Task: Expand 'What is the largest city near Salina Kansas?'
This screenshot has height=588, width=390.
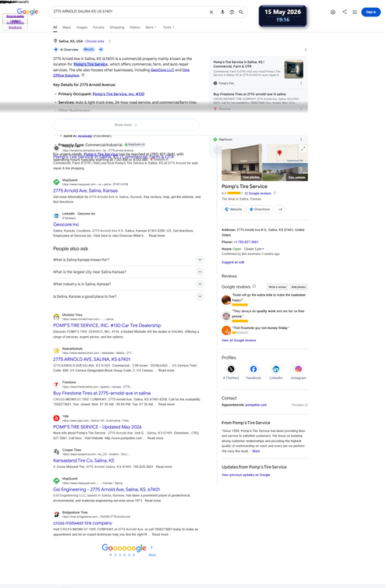Action: tap(128, 271)
